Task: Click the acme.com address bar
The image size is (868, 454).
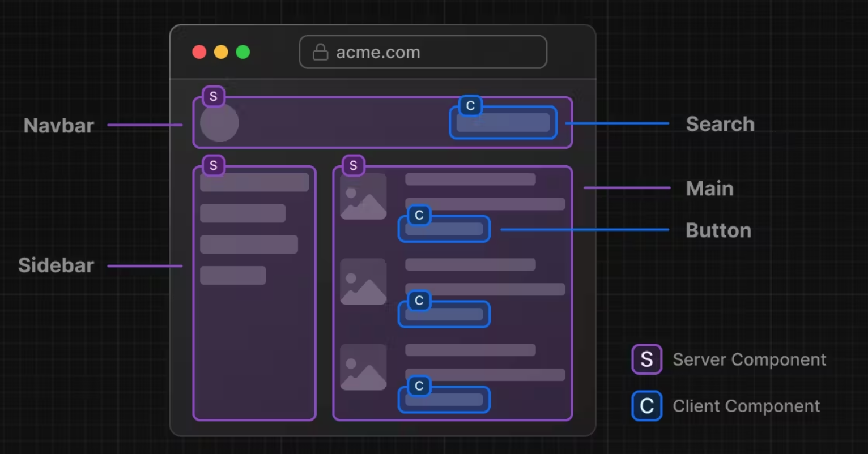Action: [423, 52]
